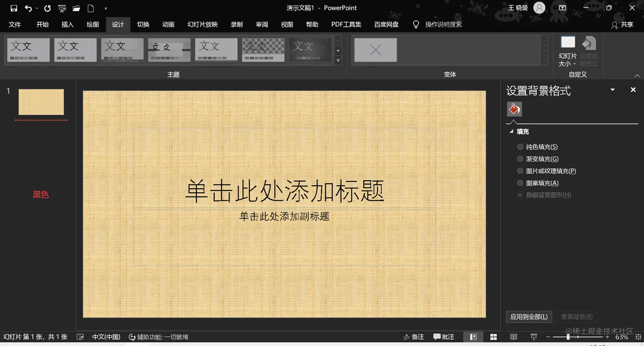Open the 视图 ribbon tab

[x=287, y=24]
